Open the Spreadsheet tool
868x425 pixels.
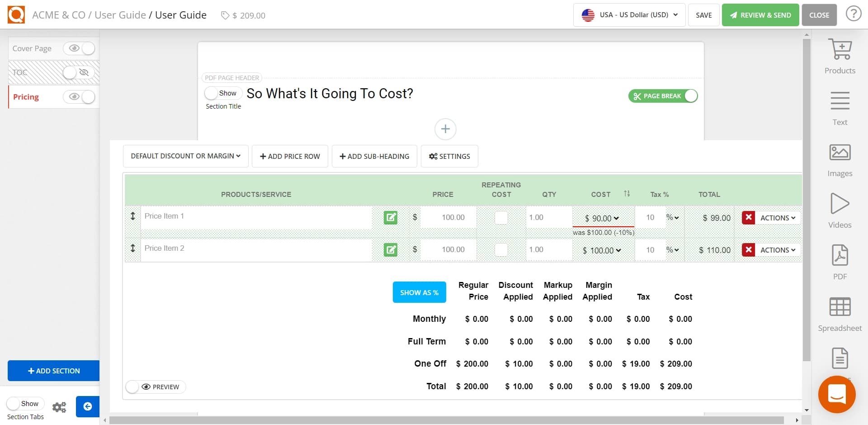pyautogui.click(x=840, y=312)
